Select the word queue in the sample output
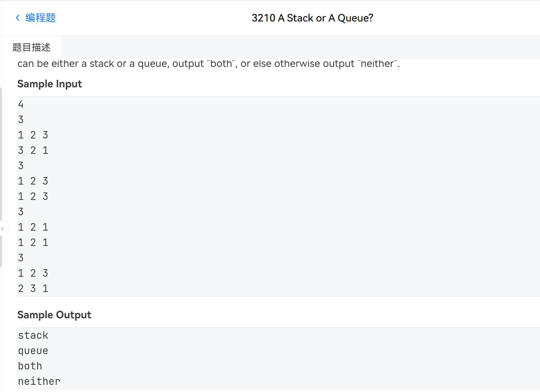Image resolution: width=540 pixels, height=392 pixels. coord(33,351)
